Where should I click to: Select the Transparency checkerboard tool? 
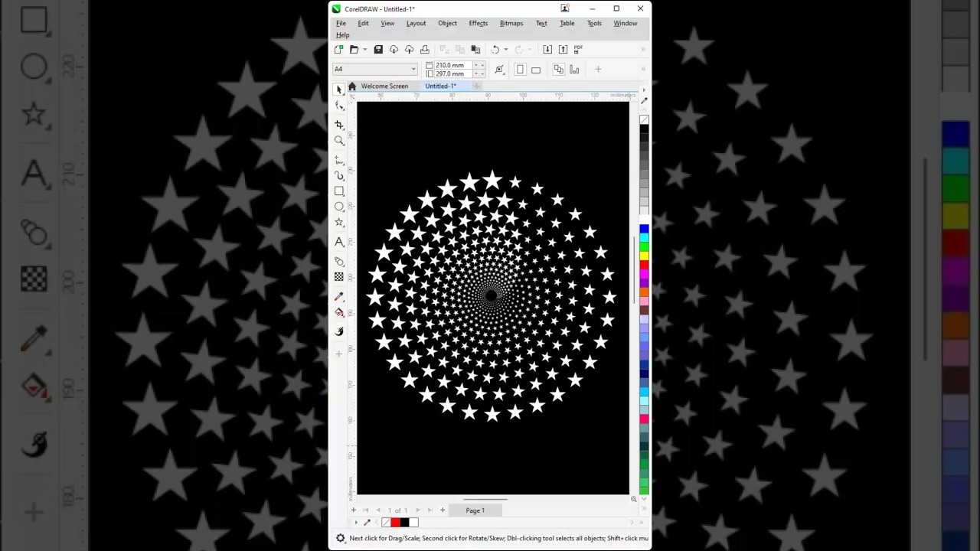coord(339,277)
